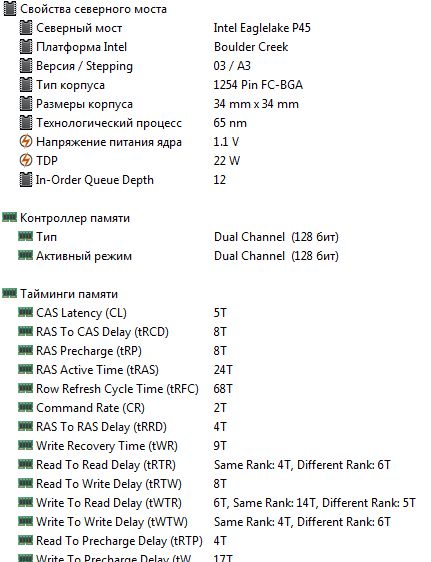Click the lightning icon beside Напряжение питания ядра
The width and height of the screenshot is (431, 562).
[x=25, y=142]
